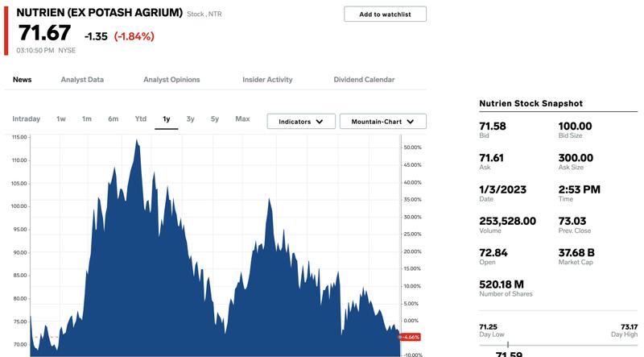Click the NUTRIEN (EX POTASH AGRIUM) title

pyautogui.click(x=99, y=13)
